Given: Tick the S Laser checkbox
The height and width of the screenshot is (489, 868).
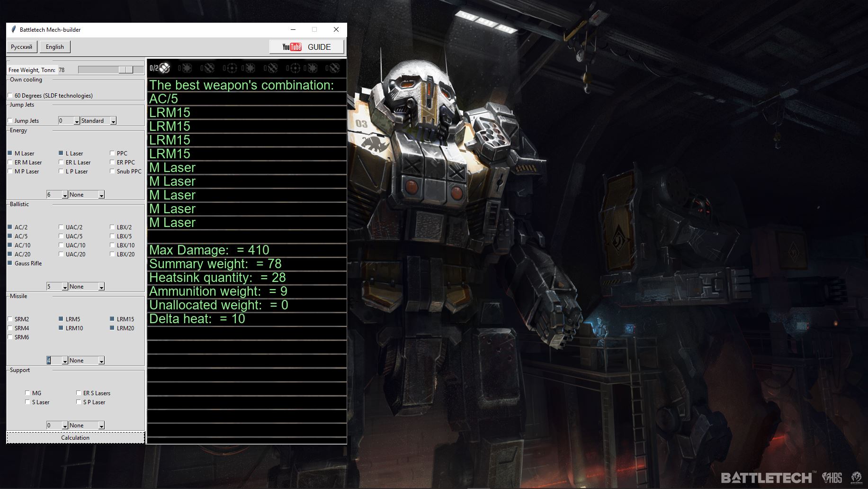Looking at the screenshot, I should tap(27, 402).
